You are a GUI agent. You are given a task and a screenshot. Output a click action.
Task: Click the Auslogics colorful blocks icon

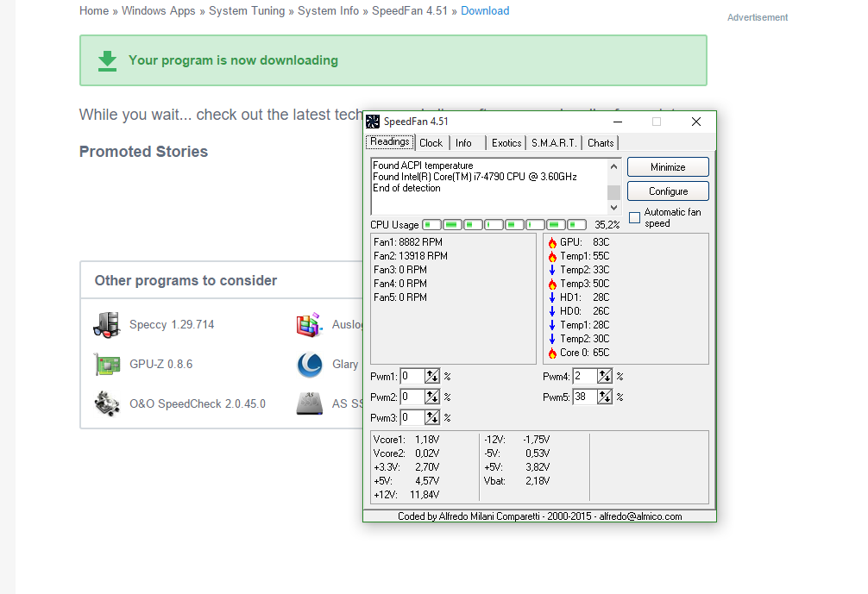tap(310, 325)
